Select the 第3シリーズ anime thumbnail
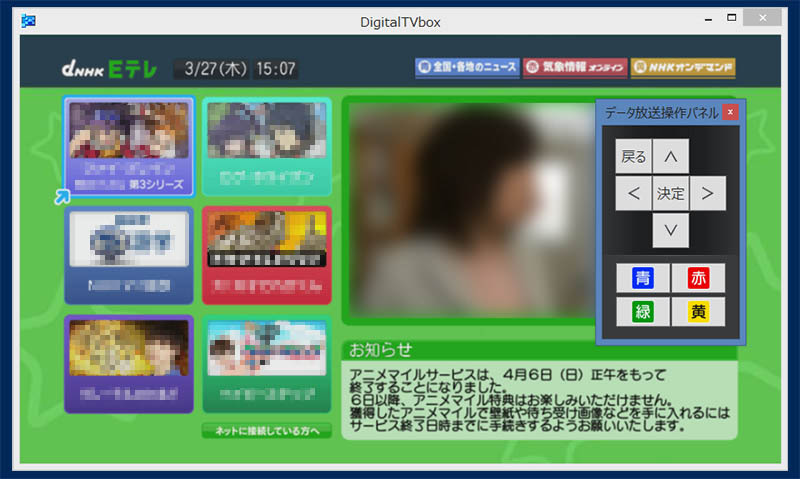 pos(128,148)
